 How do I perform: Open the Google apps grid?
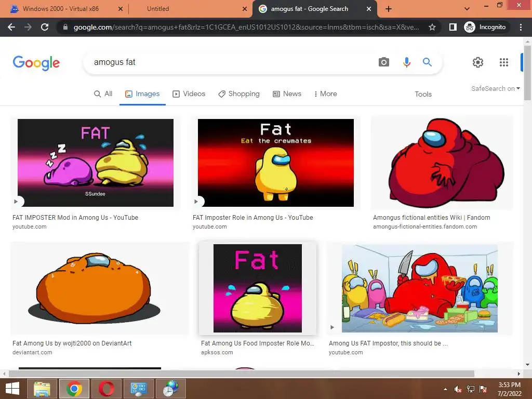pos(504,62)
